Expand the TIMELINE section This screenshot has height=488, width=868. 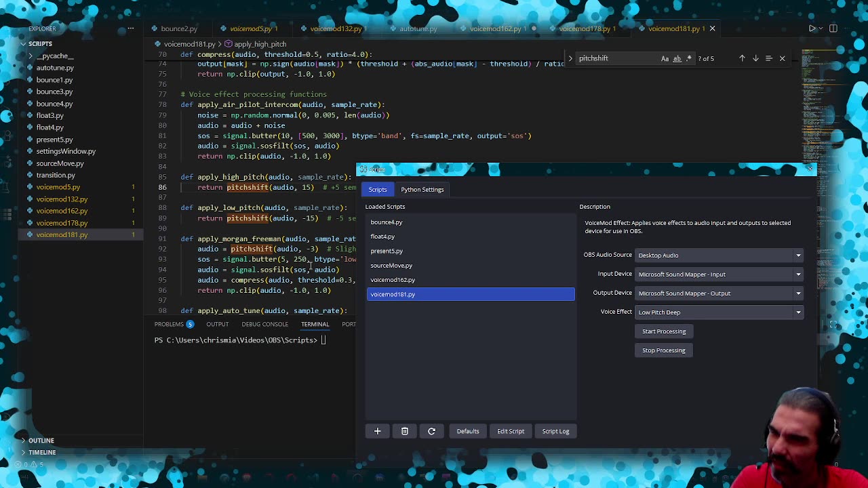click(42, 452)
